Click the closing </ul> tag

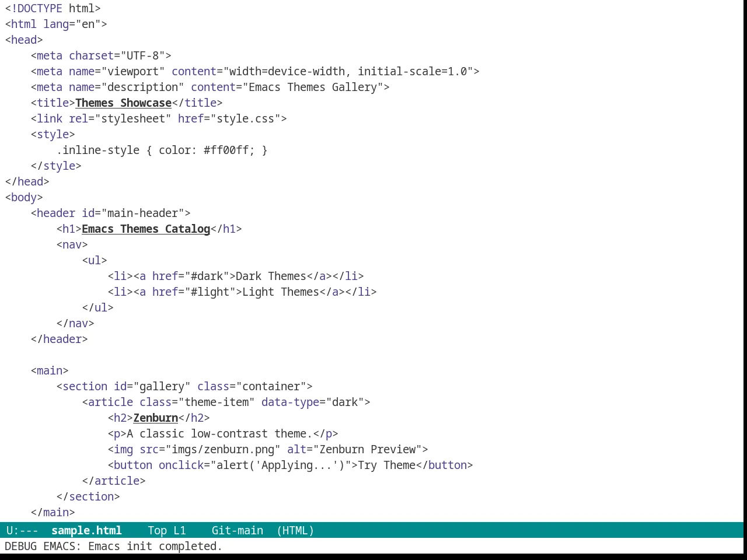(x=97, y=307)
